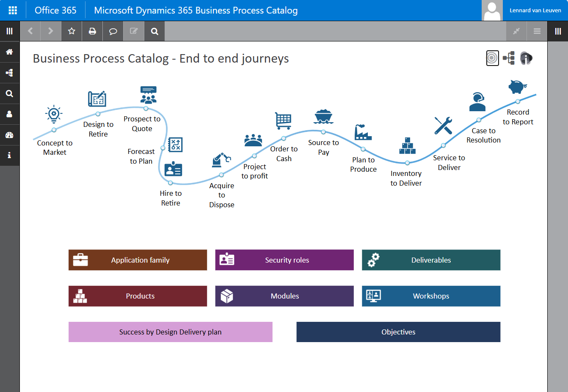The height and width of the screenshot is (392, 568).
Task: Open info icon in left sidebar
Action: (x=9, y=155)
